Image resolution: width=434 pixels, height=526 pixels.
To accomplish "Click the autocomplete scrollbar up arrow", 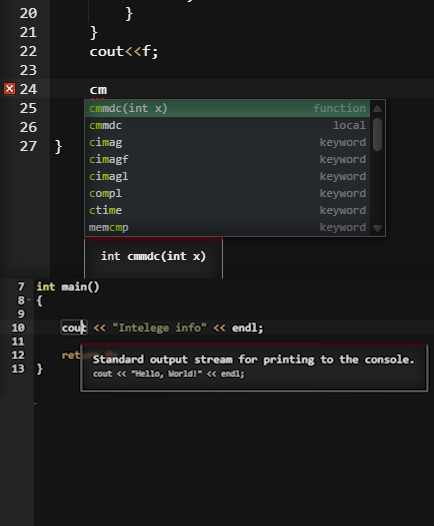I will (x=377, y=108).
